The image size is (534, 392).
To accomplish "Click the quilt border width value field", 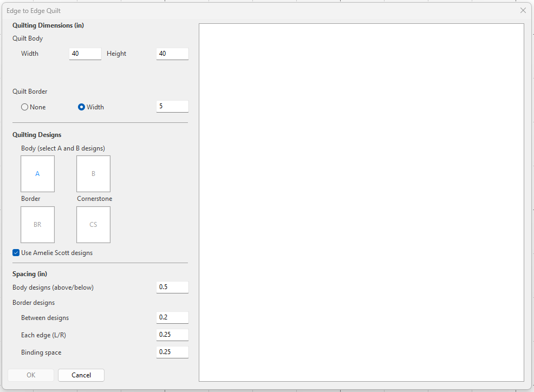I will 172,107.
